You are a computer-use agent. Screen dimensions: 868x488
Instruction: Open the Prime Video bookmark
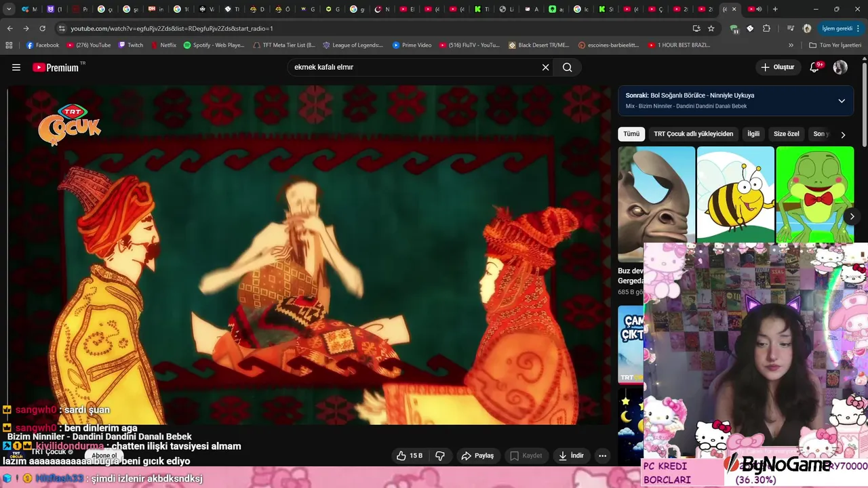pyautogui.click(x=412, y=45)
